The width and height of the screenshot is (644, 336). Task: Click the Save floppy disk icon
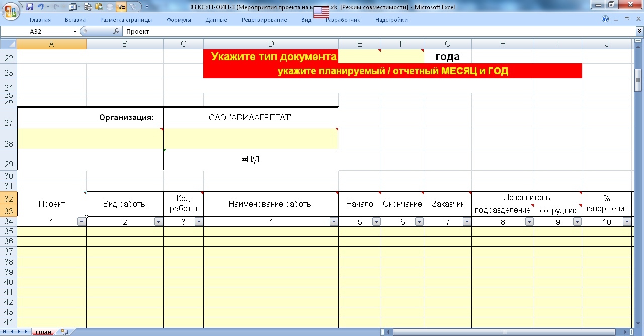point(30,7)
